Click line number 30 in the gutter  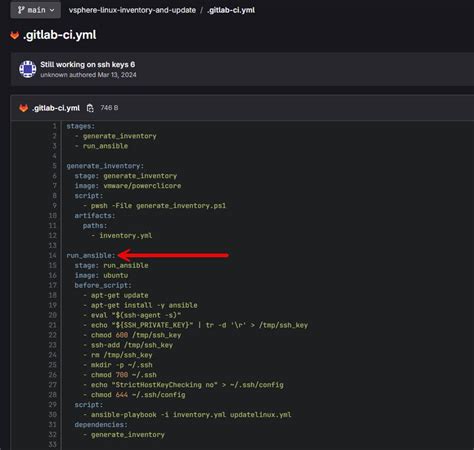point(53,415)
